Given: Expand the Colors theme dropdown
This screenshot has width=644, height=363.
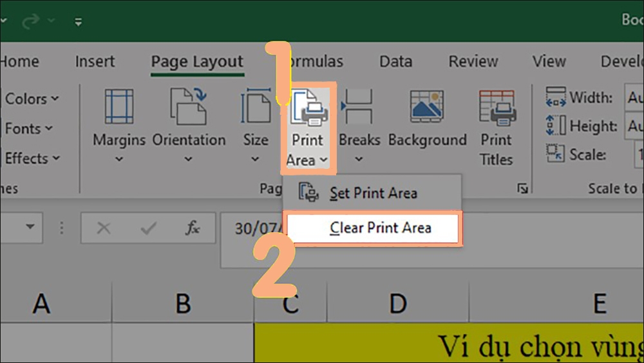Looking at the screenshot, I should coord(32,99).
